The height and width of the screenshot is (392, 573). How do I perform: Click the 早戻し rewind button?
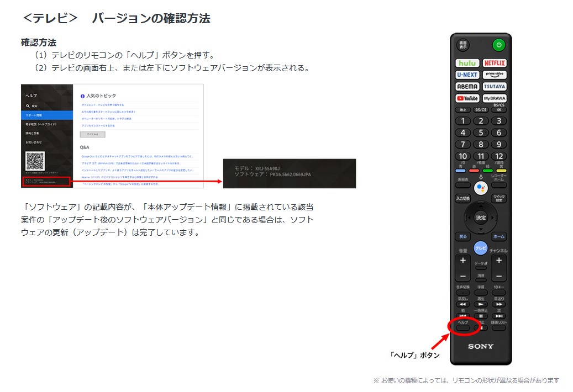point(462,304)
